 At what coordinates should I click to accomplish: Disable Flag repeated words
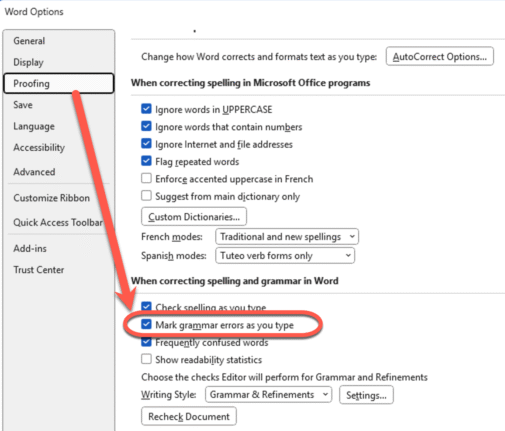coord(146,161)
